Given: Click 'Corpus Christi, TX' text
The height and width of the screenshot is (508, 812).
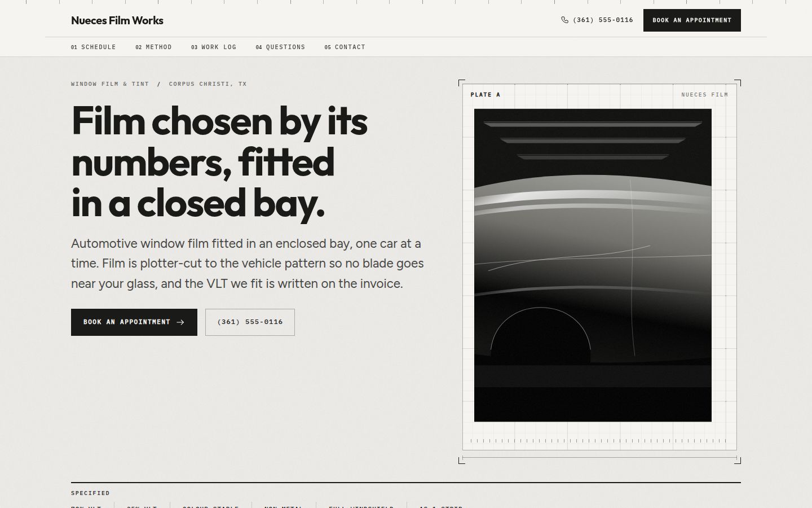Looking at the screenshot, I should click(x=208, y=84).
